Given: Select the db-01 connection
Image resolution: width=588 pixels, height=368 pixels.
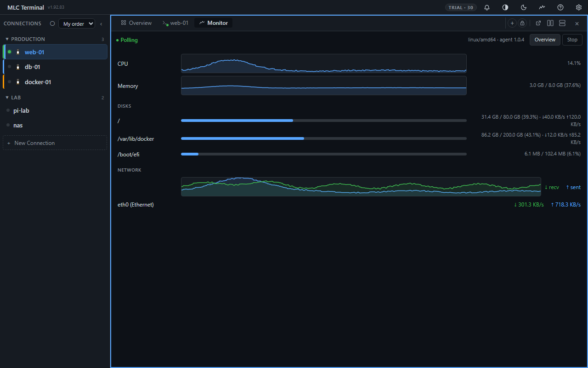Looking at the screenshot, I should [x=55, y=67].
